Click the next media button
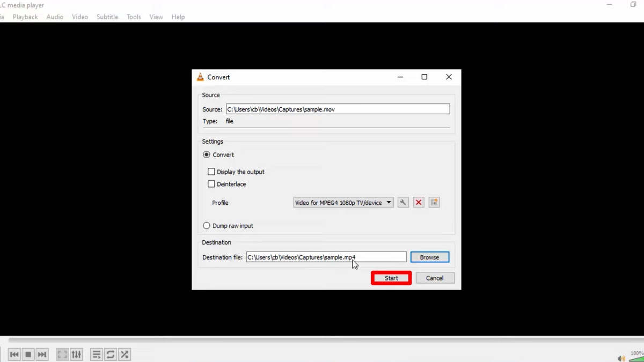644x362 pixels. coord(42,354)
